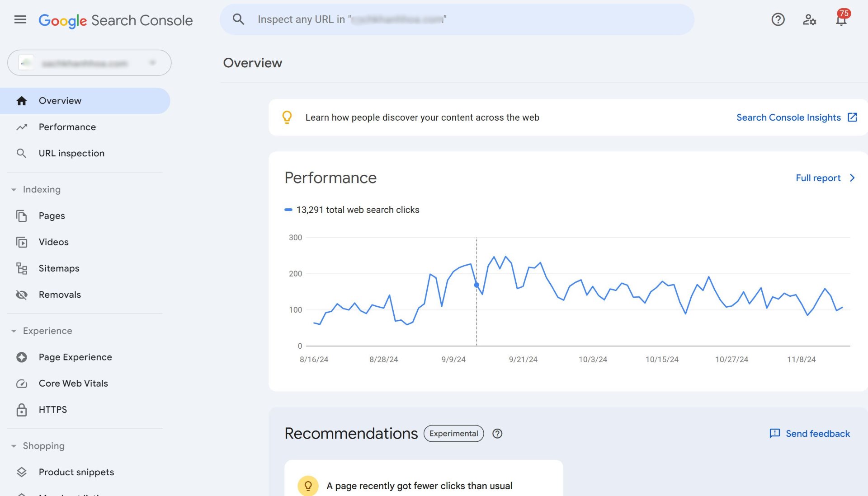Click the Core Web Vitals icon
Image resolution: width=868 pixels, height=496 pixels.
click(x=21, y=384)
